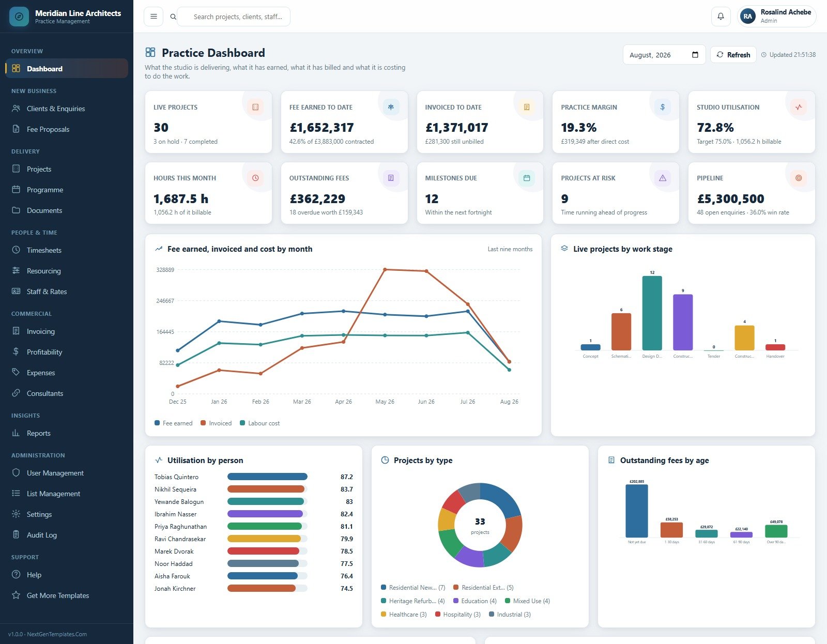Click the hamburger menu toggle icon
827x644 pixels.
pos(154,17)
